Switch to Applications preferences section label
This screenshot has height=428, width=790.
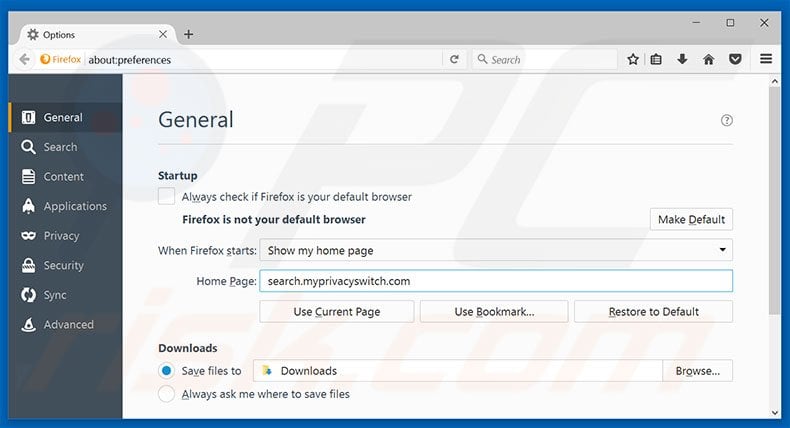(75, 206)
